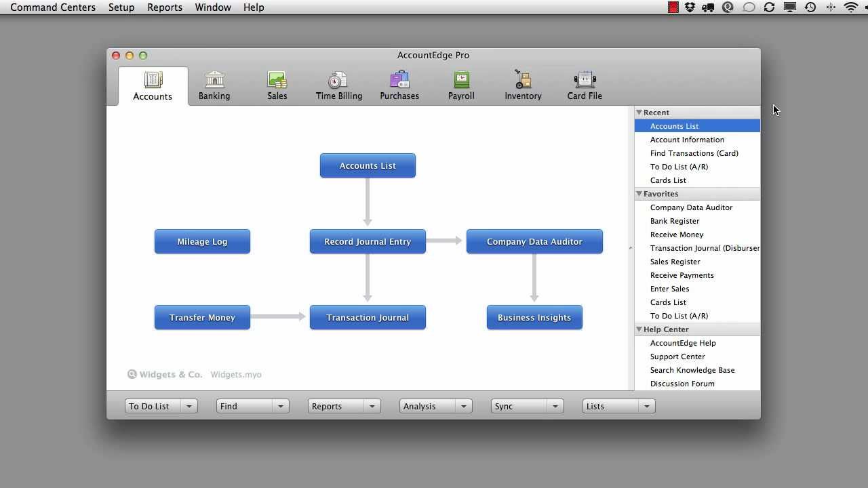Go to the Time Billing command center
868x488 pixels.
tap(338, 86)
